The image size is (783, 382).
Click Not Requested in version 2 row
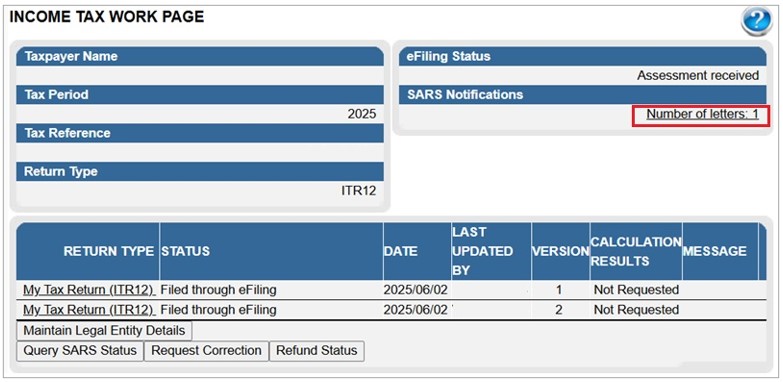tap(636, 310)
